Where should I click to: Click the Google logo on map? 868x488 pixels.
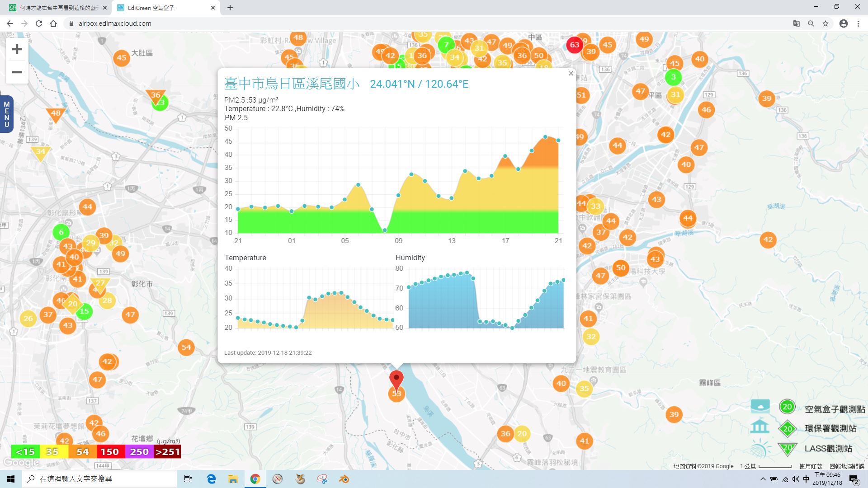pos(21,463)
